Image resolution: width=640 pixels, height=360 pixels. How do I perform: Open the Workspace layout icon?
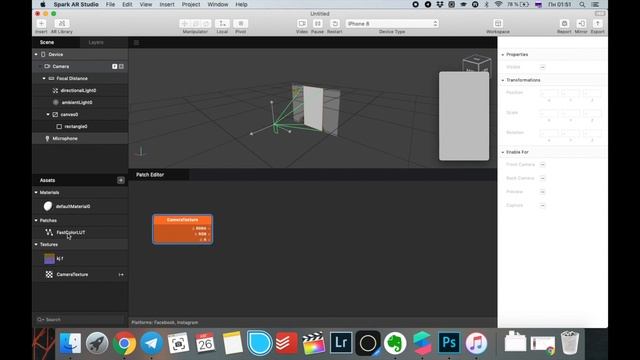coord(498,23)
